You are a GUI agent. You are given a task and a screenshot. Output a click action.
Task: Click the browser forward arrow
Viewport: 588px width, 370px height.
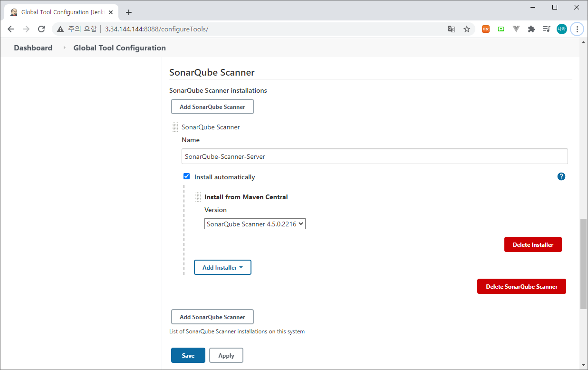pos(26,29)
